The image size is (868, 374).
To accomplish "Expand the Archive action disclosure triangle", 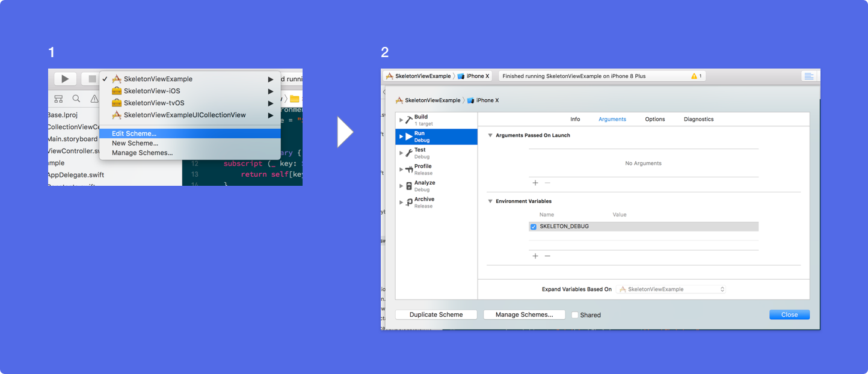I will click(401, 203).
